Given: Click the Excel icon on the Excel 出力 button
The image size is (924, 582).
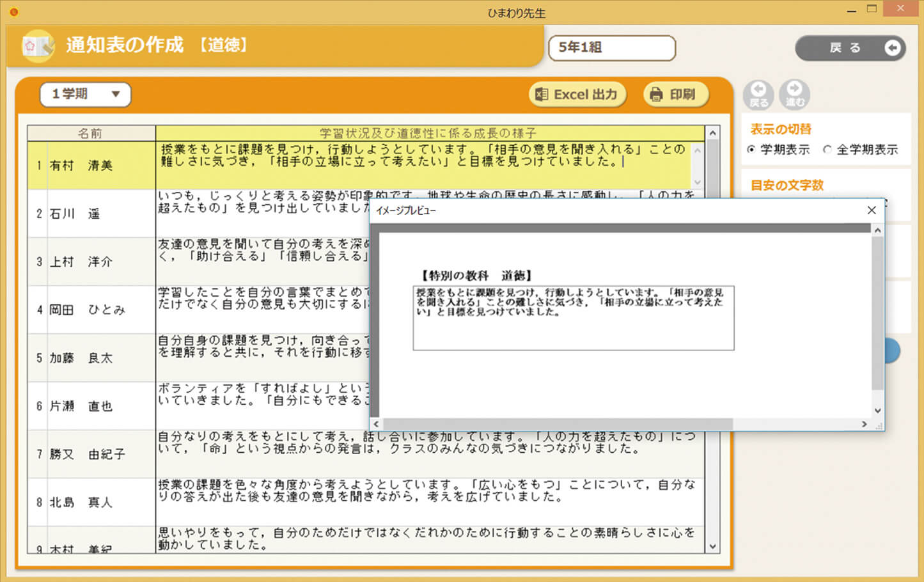Looking at the screenshot, I should coord(543,94).
